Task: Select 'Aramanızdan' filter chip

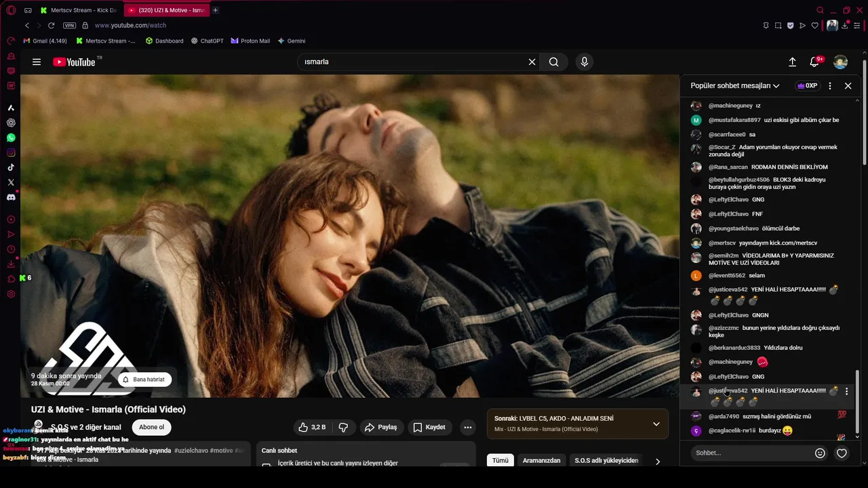Action: 541,461
